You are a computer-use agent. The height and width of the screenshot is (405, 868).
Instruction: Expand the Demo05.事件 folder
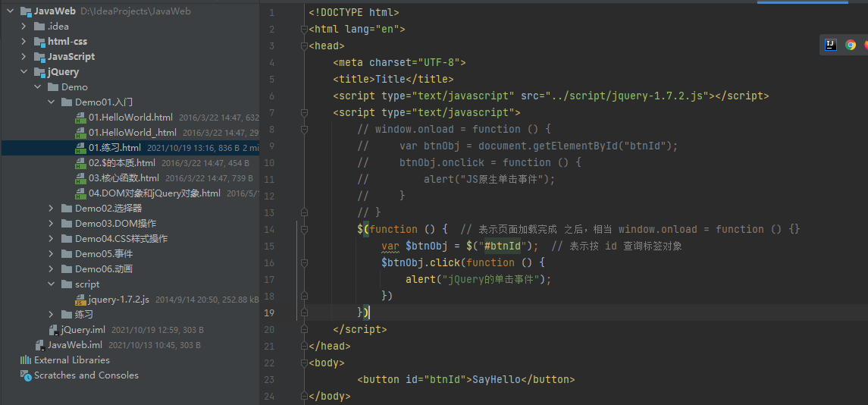pyautogui.click(x=52, y=254)
